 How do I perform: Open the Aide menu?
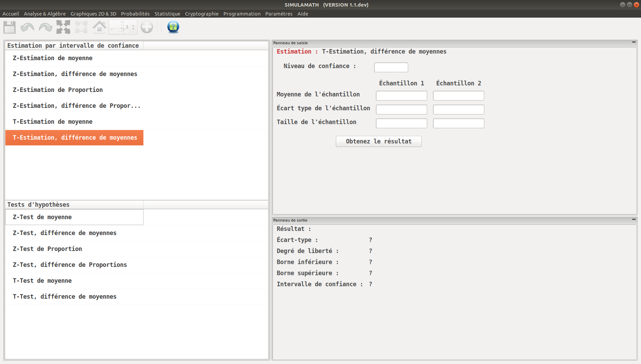(x=303, y=14)
